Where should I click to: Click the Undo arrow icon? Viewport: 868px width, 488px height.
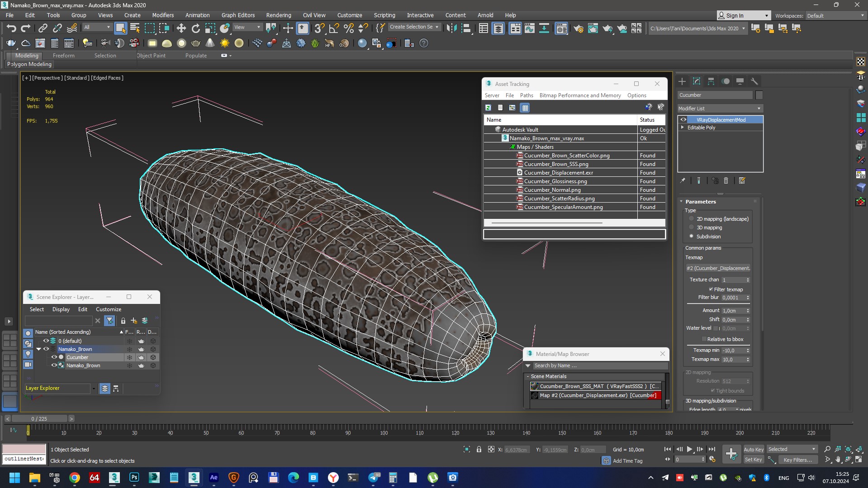[11, 28]
